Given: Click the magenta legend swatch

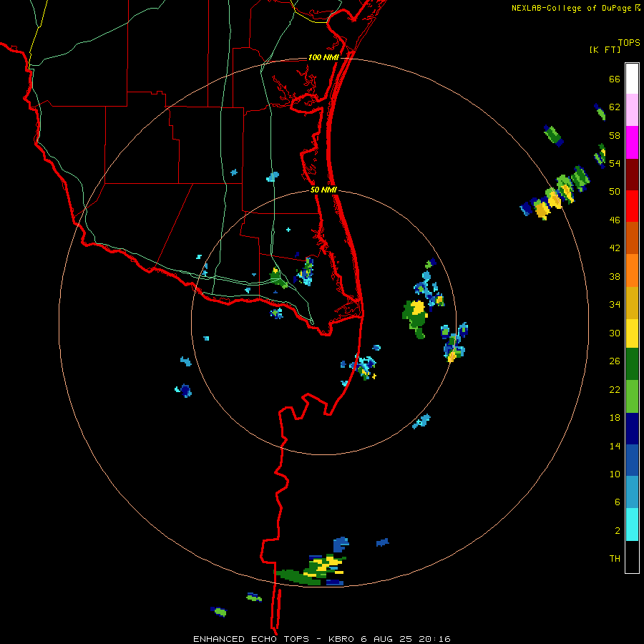Looking at the screenshot, I should [x=632, y=142].
